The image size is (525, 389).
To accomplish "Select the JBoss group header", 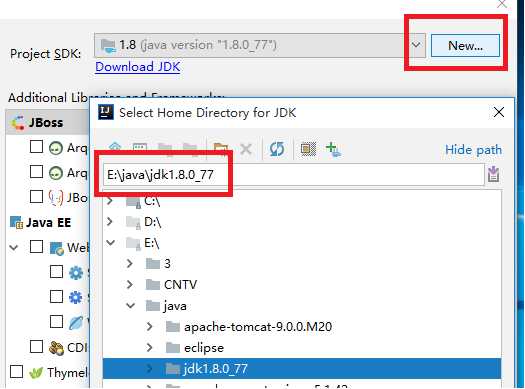I will 48,123.
